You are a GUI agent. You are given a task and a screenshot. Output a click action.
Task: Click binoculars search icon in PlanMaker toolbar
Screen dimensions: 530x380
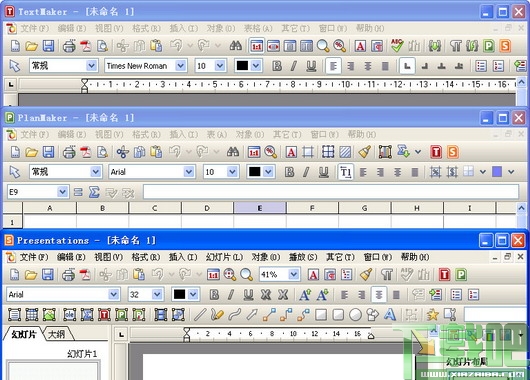pyautogui.click(x=233, y=152)
